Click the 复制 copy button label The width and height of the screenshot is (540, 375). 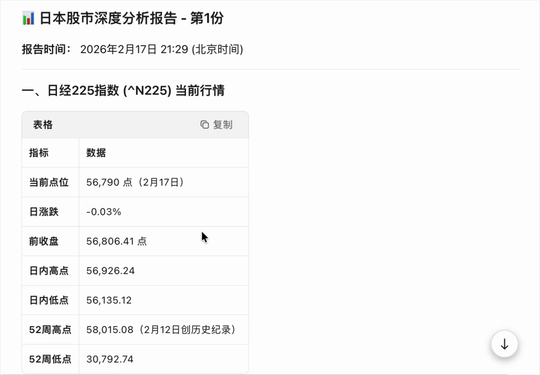tap(222, 124)
